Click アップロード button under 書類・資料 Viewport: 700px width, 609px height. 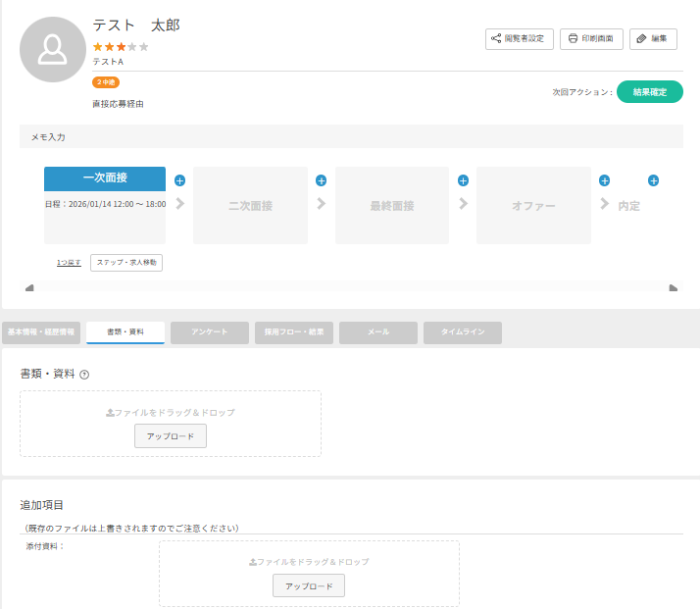coord(171,436)
